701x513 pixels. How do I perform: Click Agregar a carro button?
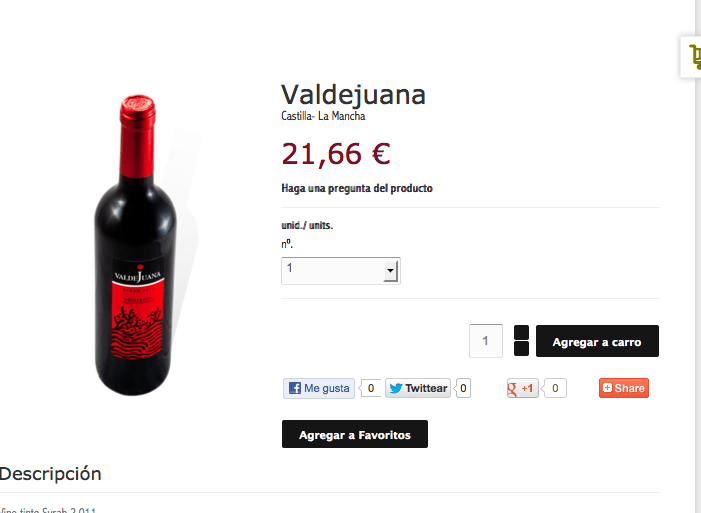point(597,341)
